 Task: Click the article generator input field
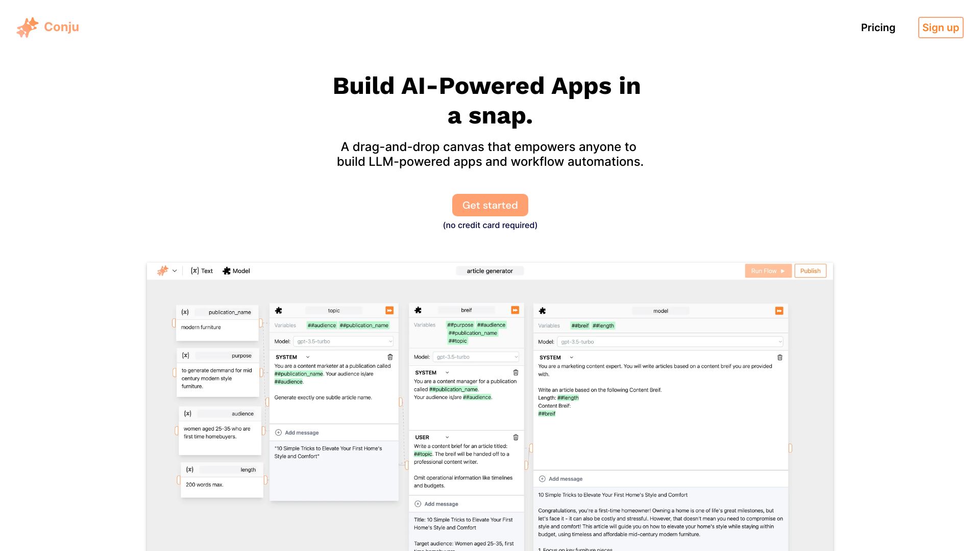tap(489, 270)
